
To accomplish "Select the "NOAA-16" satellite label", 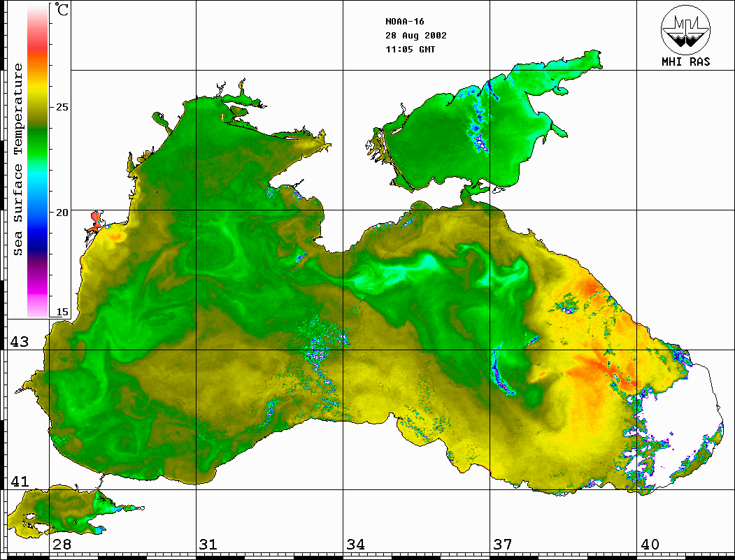I will [x=404, y=22].
